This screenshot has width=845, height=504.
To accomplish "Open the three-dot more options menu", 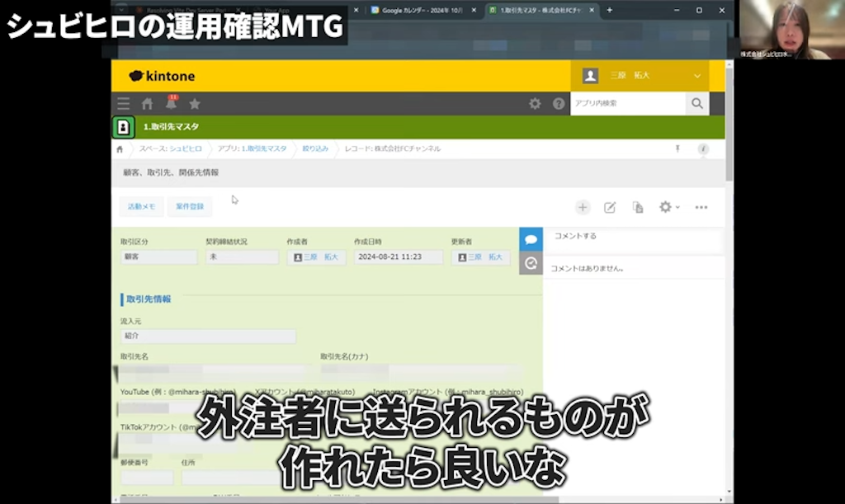I will (701, 207).
